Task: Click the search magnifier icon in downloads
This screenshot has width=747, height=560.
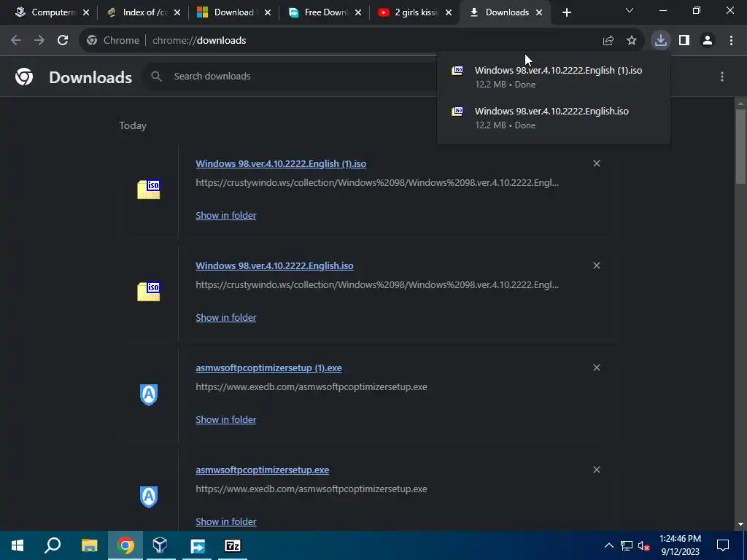Action: coord(156,76)
